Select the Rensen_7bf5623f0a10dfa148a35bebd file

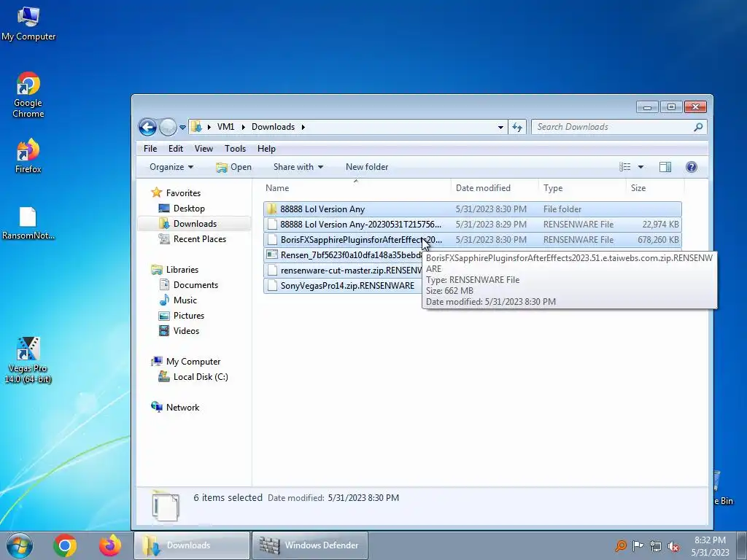(x=343, y=254)
